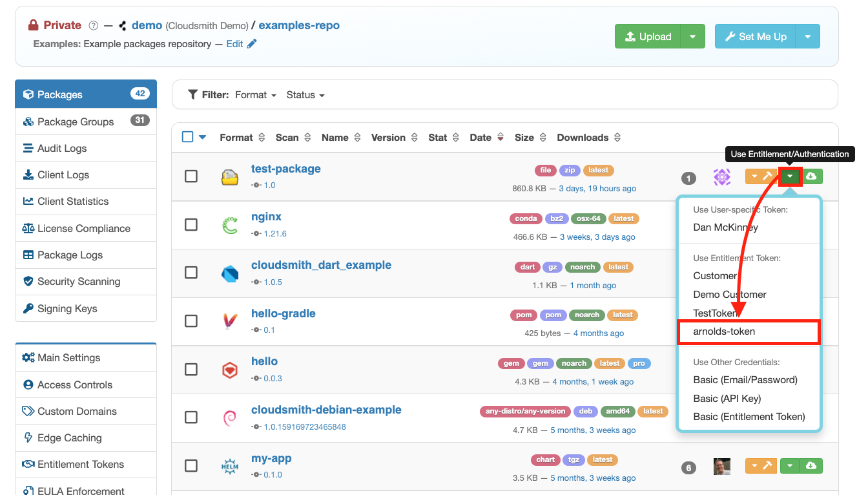Click the test-package download cloud icon

812,176
